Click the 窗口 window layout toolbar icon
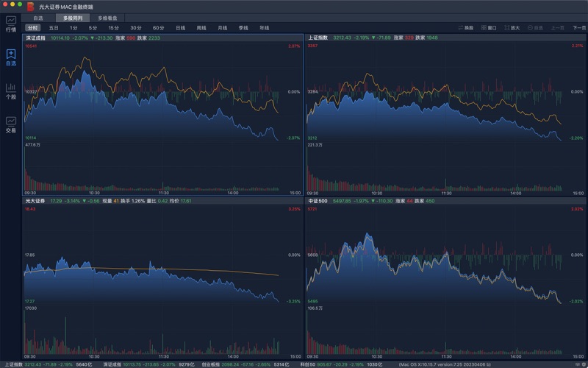 tap(488, 28)
